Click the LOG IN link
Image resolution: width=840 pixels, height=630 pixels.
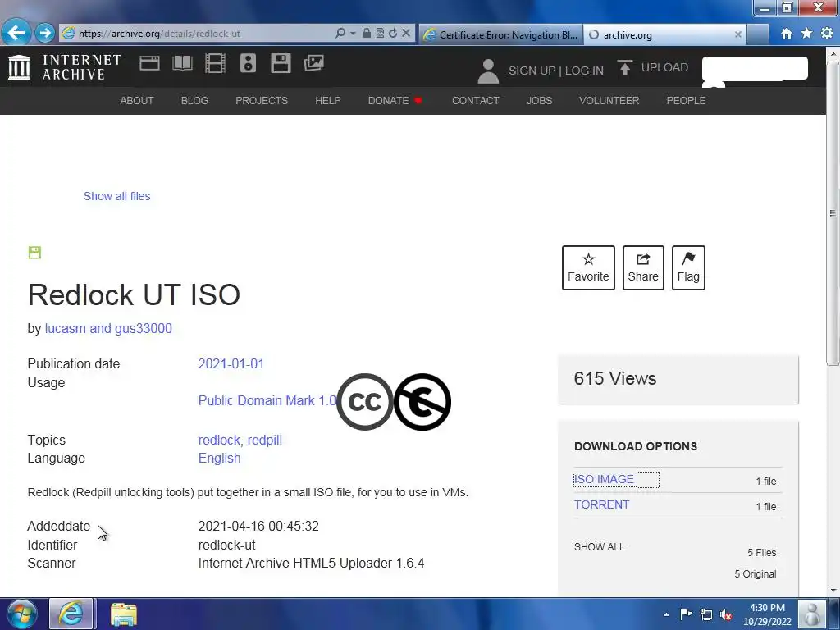pyautogui.click(x=584, y=71)
